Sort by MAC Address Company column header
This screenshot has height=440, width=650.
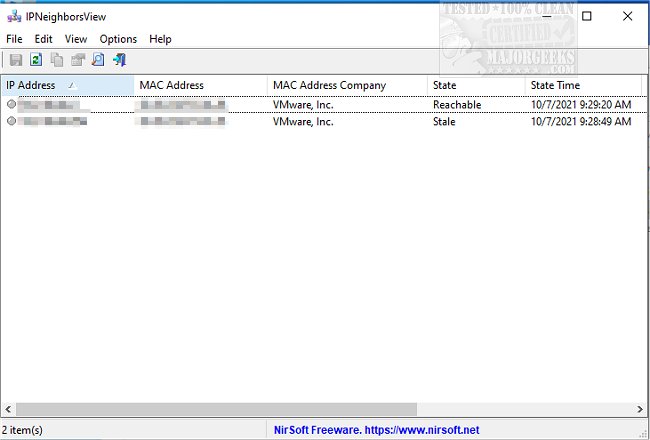347,85
